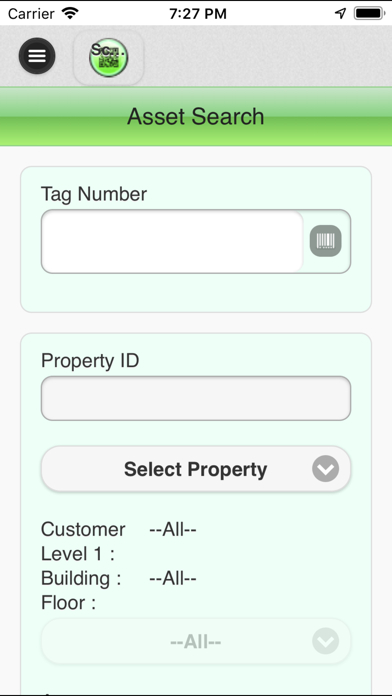This screenshot has width=392, height=696.
Task: Open the disabled --All-- floor dropdown
Action: click(196, 641)
